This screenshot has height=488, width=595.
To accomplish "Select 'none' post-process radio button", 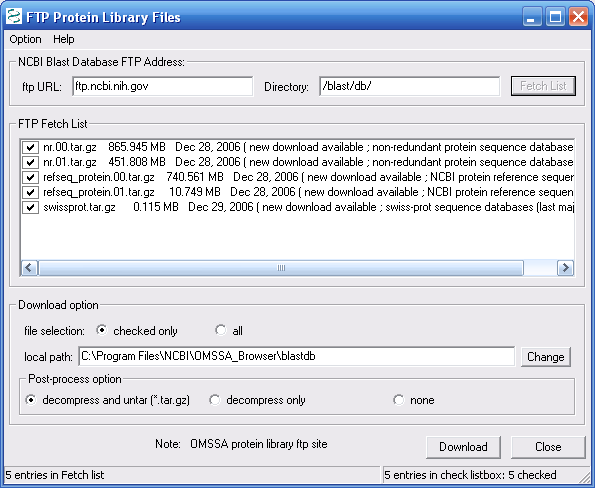I will 398,400.
